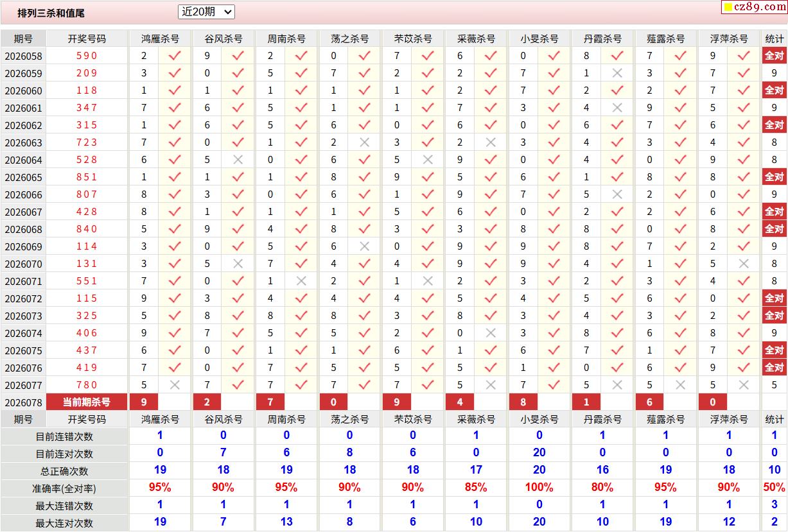The image size is (788, 532).
Task: Click winning number 780 in row 2026077
Action: point(87,385)
